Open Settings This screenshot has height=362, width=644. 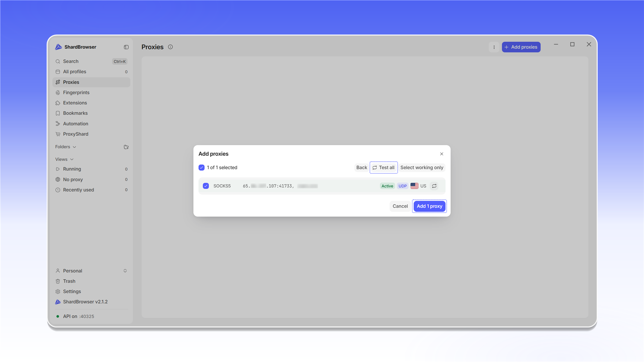coord(91,292)
